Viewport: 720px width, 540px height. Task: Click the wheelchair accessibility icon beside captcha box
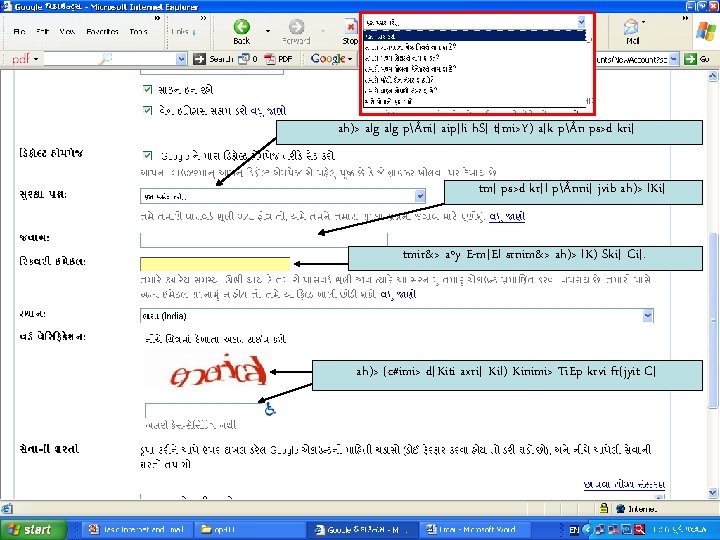(x=270, y=408)
